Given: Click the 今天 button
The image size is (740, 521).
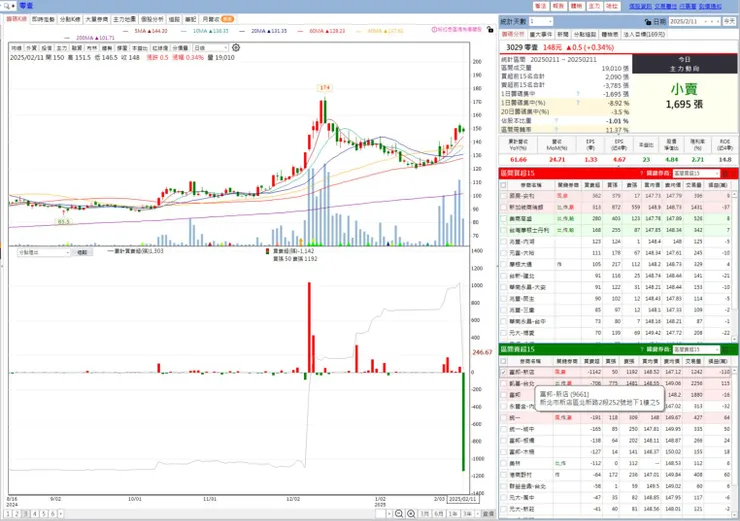Looking at the screenshot, I should click(x=729, y=22).
